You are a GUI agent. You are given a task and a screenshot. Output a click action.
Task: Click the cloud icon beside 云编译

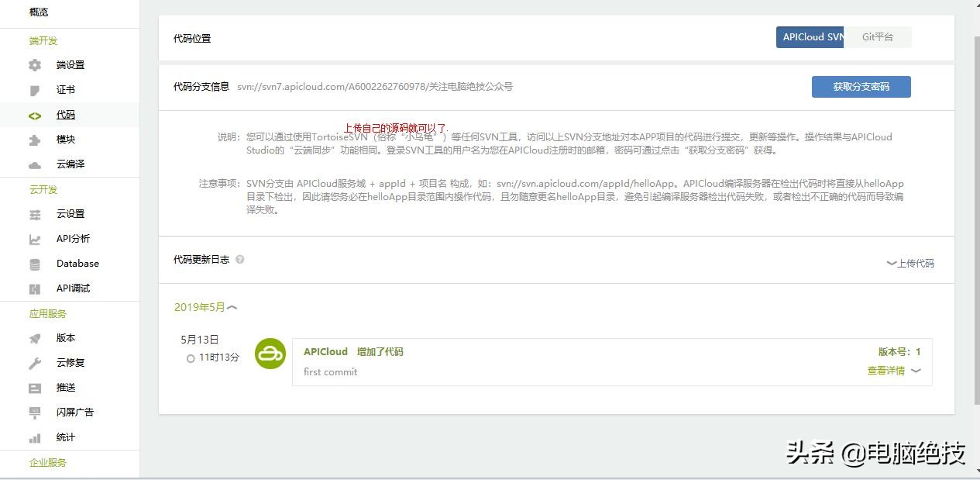[x=35, y=165]
